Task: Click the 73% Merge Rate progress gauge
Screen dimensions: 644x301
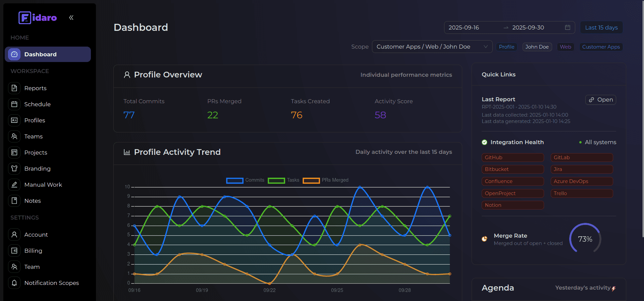Action: pos(585,239)
